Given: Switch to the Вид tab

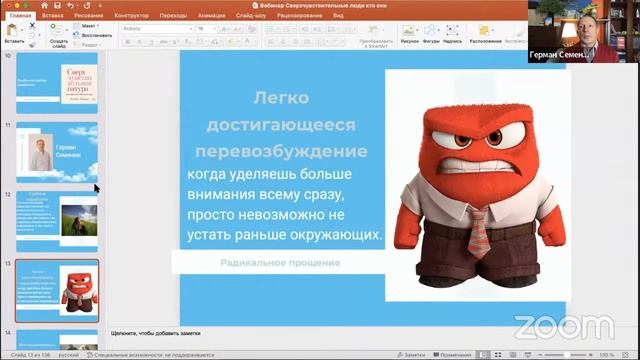Looking at the screenshot, I should pos(338,16).
